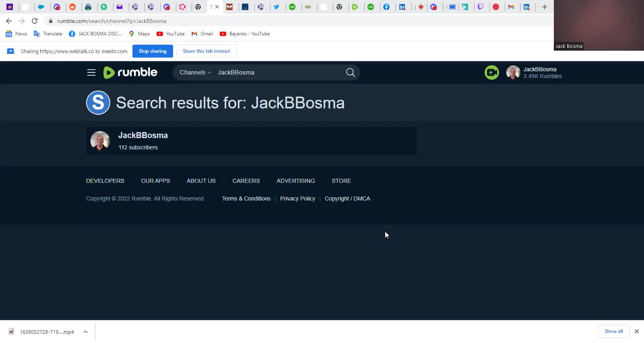View site info lock icon
The image size is (644, 343).
50,21
